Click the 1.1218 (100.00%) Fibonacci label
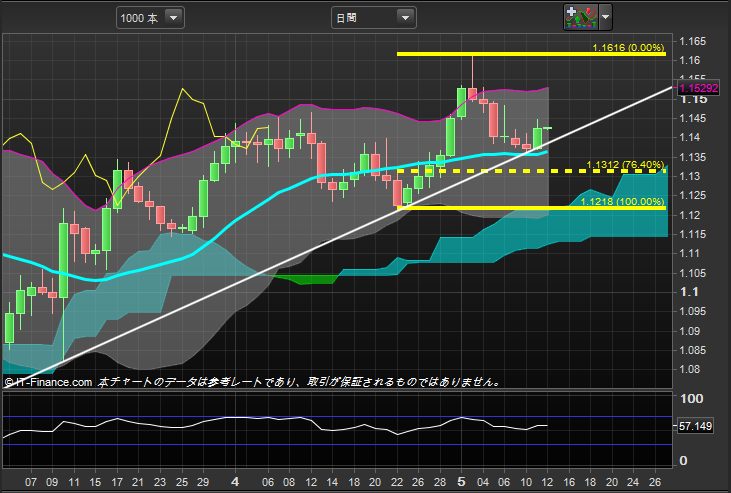This screenshot has width=731, height=493. click(x=622, y=201)
